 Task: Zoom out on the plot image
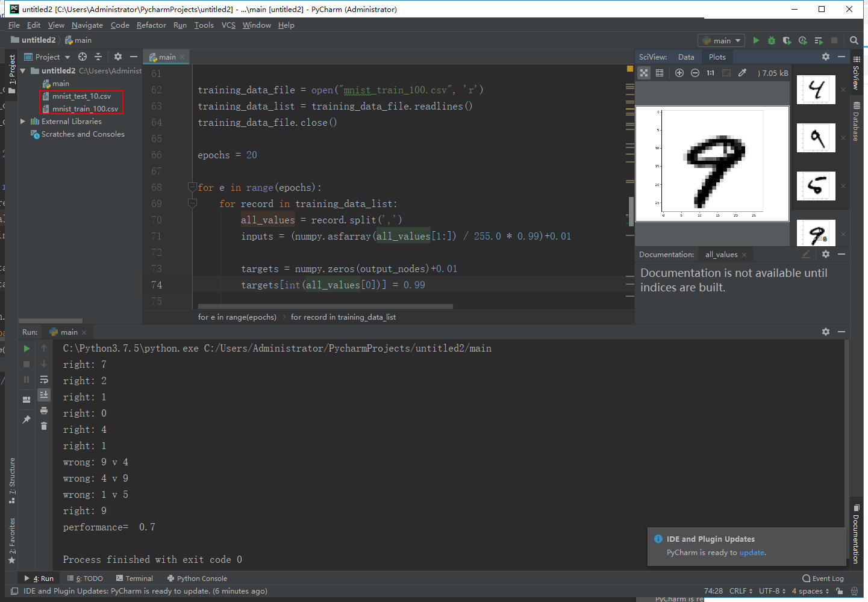pos(695,73)
